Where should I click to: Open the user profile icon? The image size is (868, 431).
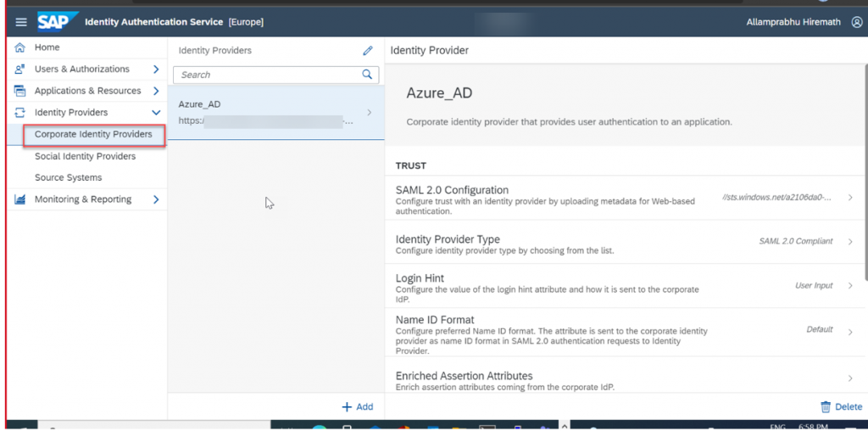[856, 22]
